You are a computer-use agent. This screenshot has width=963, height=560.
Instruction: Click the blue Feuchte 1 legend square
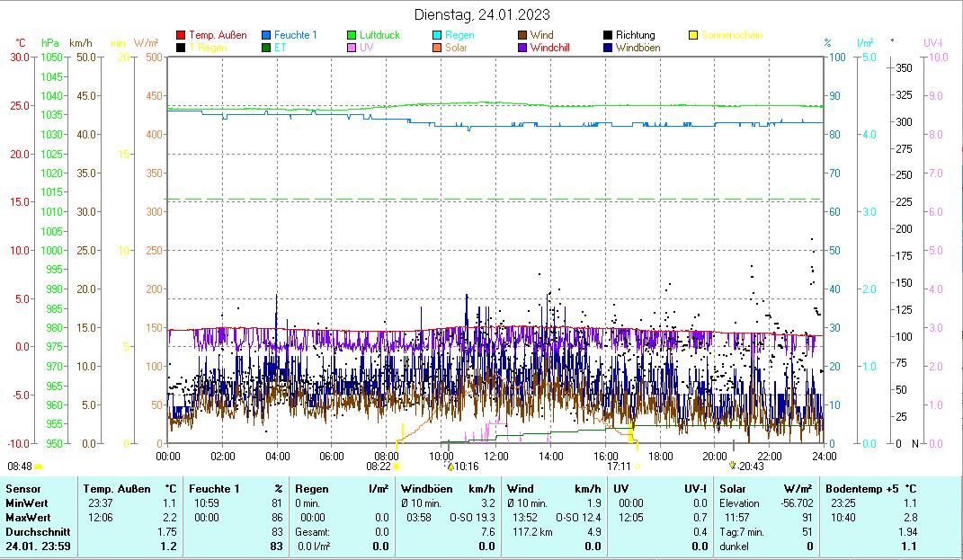coord(266,35)
